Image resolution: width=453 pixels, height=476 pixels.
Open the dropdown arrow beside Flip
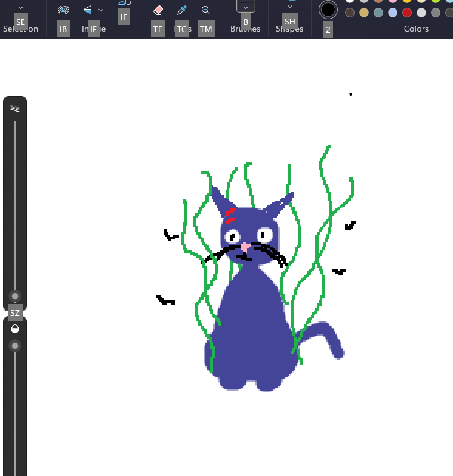(x=101, y=10)
